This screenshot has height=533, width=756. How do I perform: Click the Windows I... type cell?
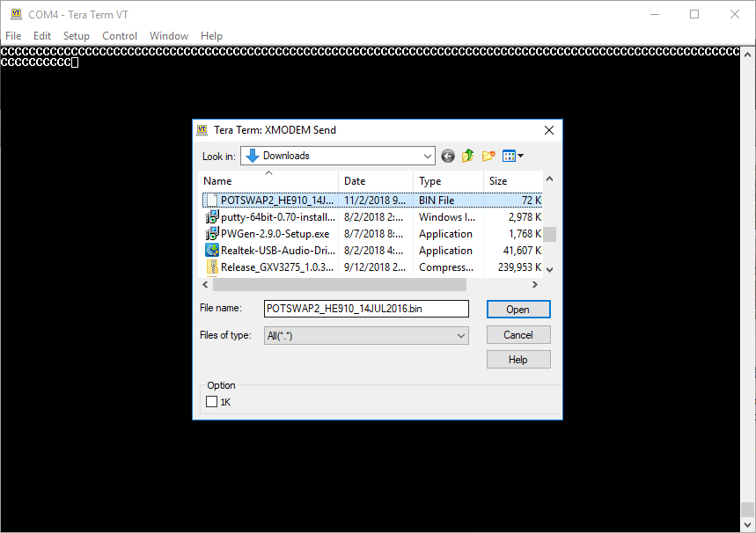tap(447, 217)
